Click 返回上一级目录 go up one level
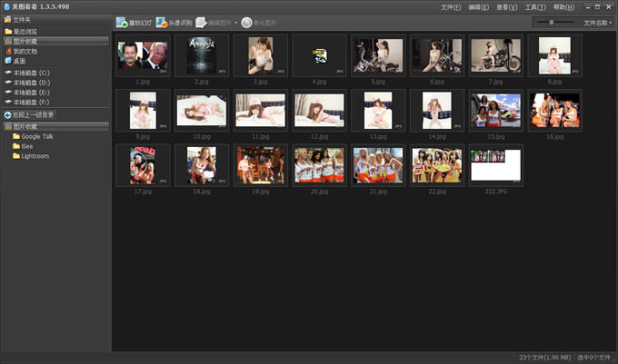 36,115
